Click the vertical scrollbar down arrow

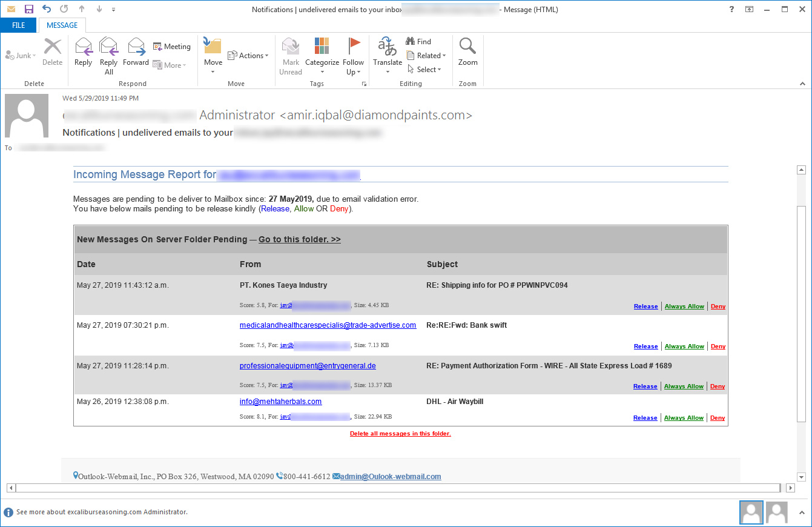click(802, 477)
